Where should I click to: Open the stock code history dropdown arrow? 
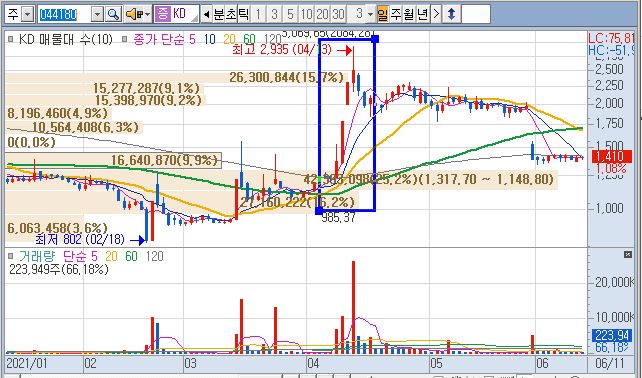pyautogui.click(x=97, y=14)
